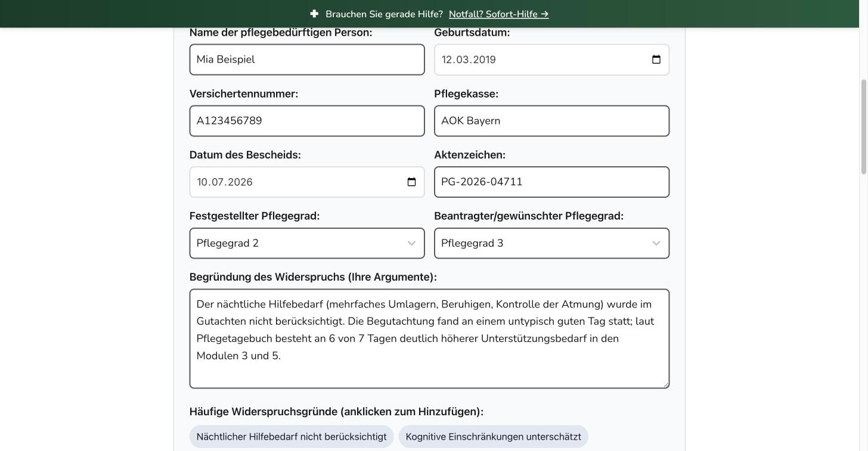Click the Datum des Bescheids date field

[x=307, y=182]
